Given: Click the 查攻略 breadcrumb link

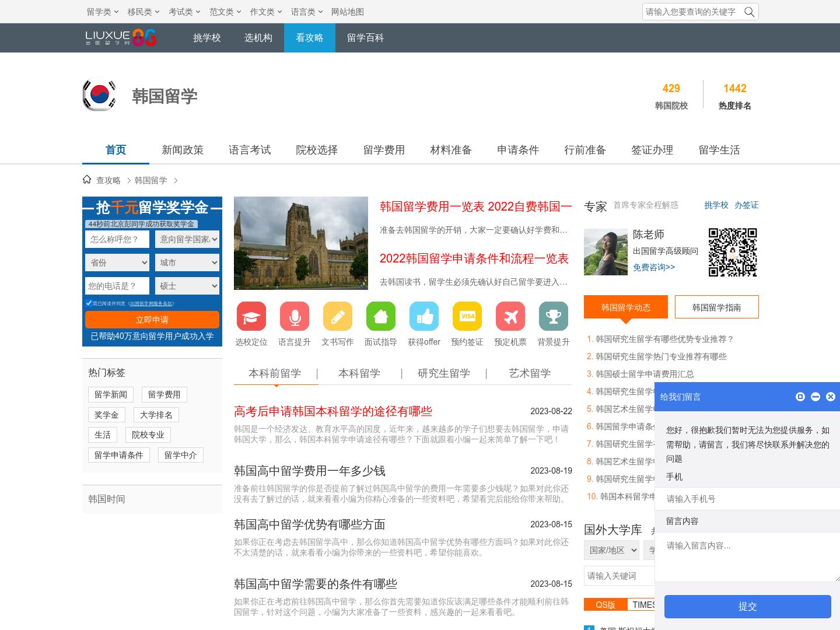Looking at the screenshot, I should point(108,180).
